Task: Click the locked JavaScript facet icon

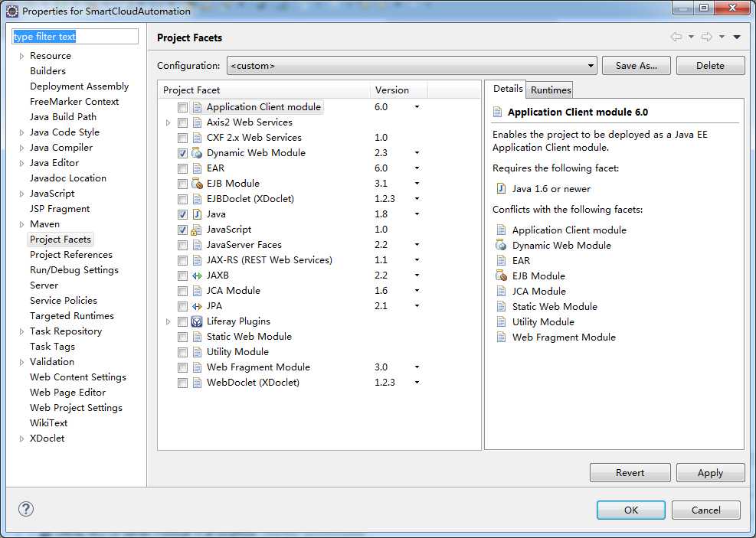Action: point(196,230)
